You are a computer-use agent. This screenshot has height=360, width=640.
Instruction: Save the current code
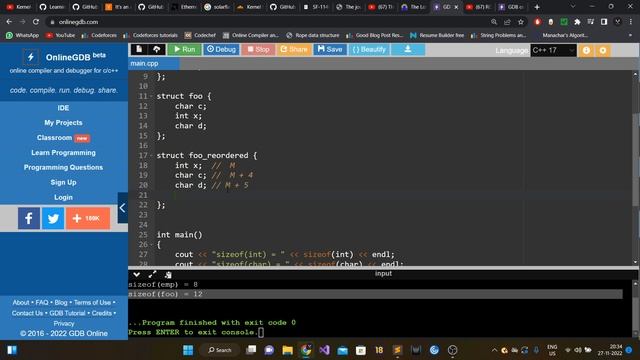(330, 49)
